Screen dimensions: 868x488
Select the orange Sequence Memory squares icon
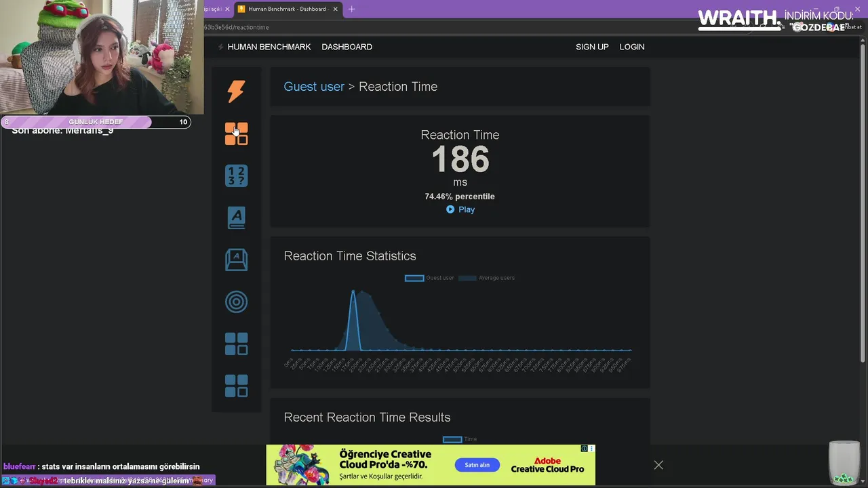(236, 134)
